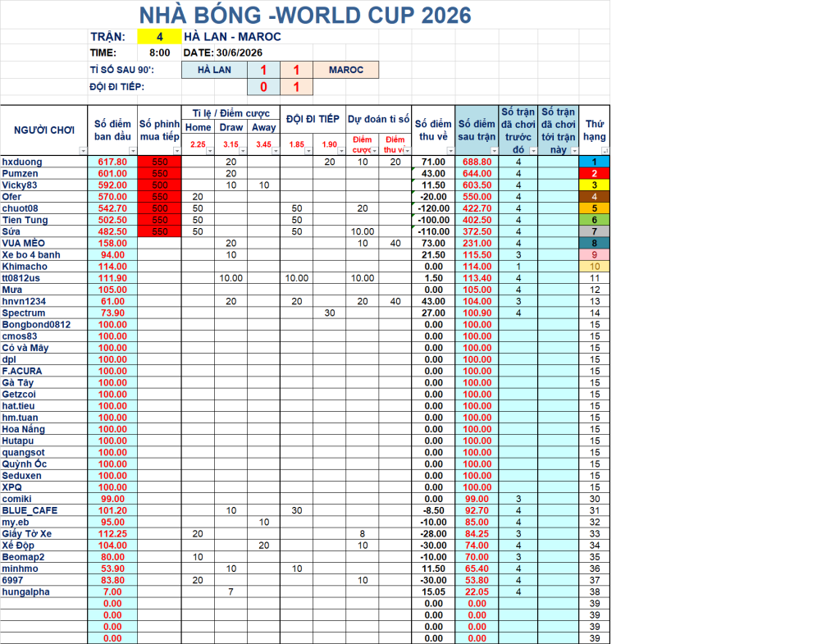Select player name chuot08
Viewport: 840px width, 644px height.
[20, 208]
